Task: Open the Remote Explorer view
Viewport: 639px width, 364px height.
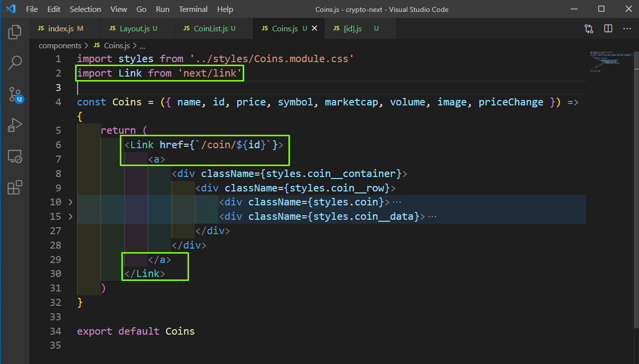Action: pyautogui.click(x=15, y=157)
